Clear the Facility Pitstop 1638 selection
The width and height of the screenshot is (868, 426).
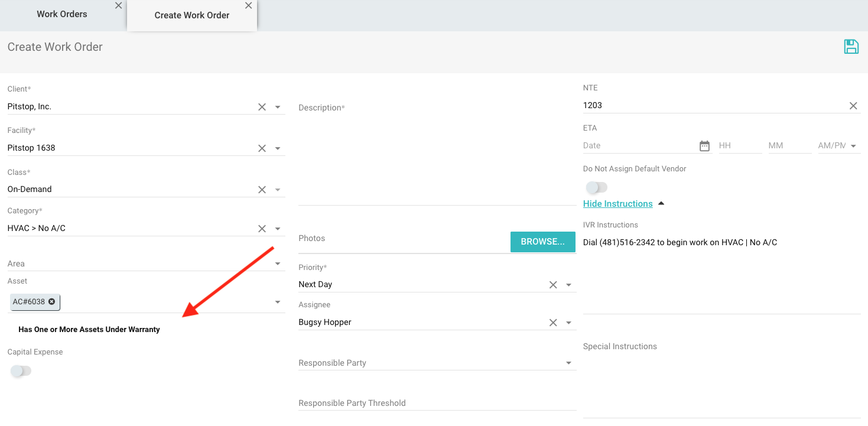click(x=262, y=148)
